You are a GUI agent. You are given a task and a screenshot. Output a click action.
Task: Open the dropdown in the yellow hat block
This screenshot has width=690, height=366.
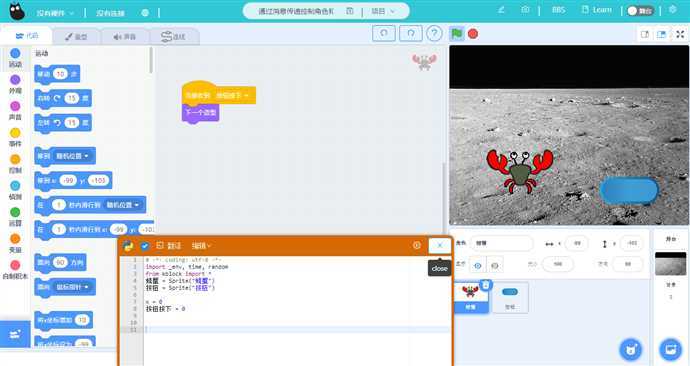(232, 95)
